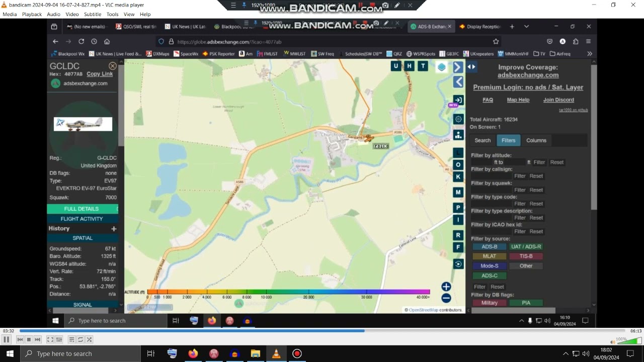
Task: Toggle the I map option
Action: pos(458,220)
